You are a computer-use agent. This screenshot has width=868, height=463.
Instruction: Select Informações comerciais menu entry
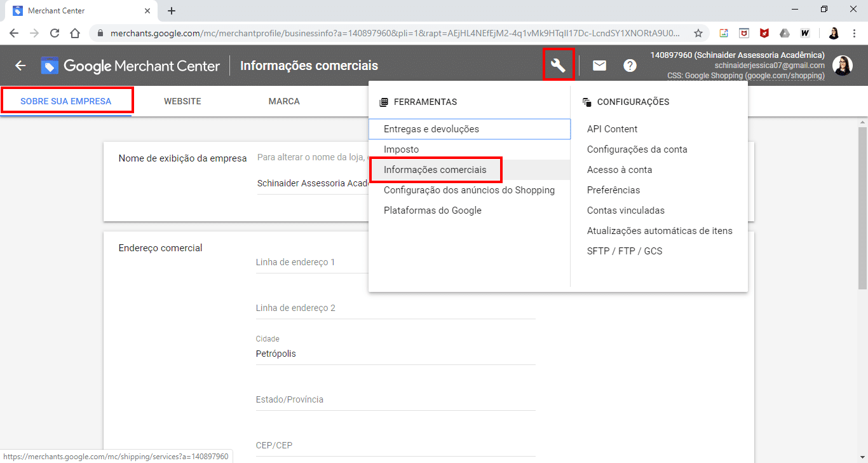tap(470, 170)
